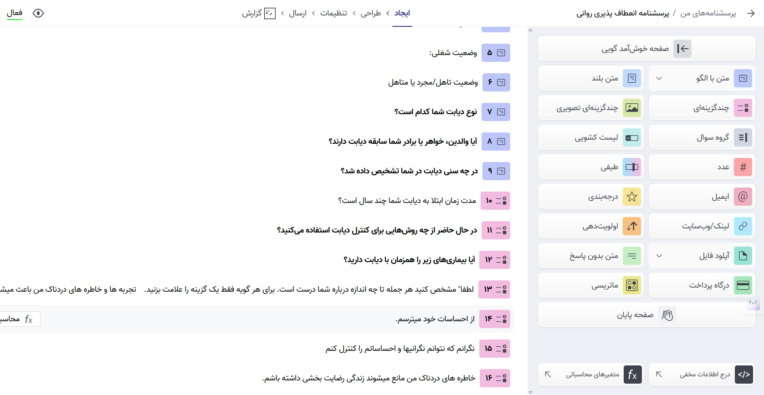
Task: Toggle the فعال status switch
Action: pyautogui.click(x=14, y=14)
